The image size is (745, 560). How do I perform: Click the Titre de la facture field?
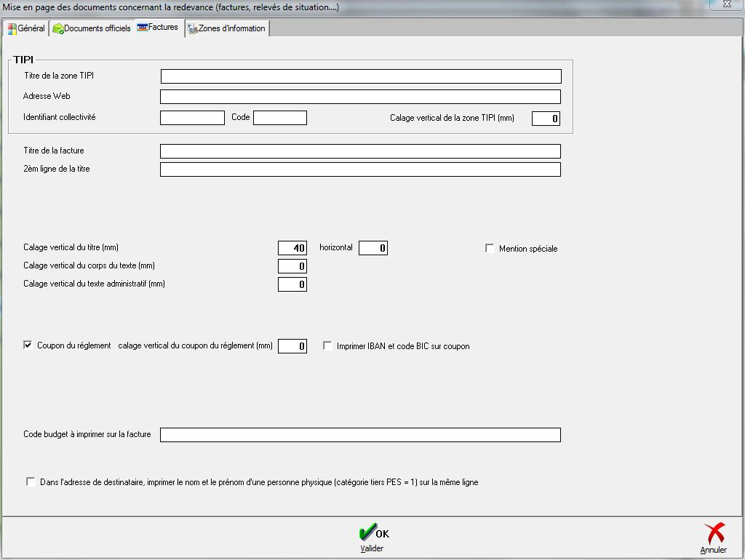[x=361, y=151]
